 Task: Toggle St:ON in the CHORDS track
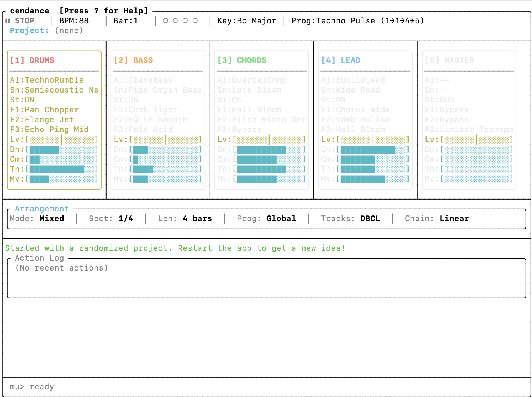pos(230,100)
